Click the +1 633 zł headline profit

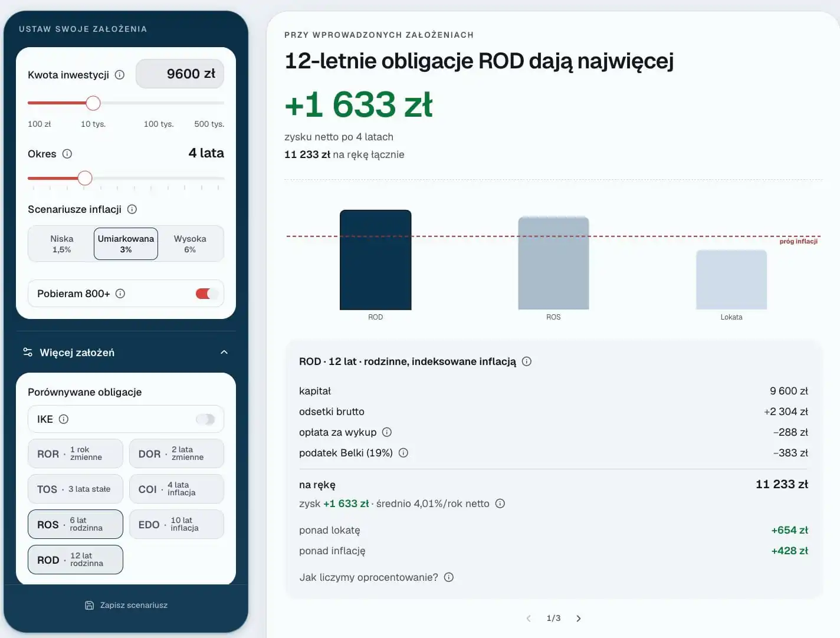point(359,104)
